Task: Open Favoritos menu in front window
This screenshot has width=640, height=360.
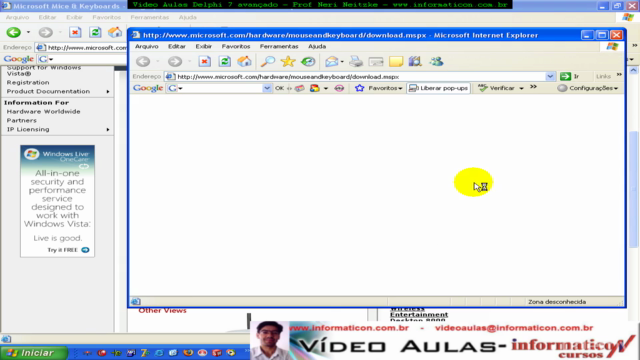Action: pos(236,47)
